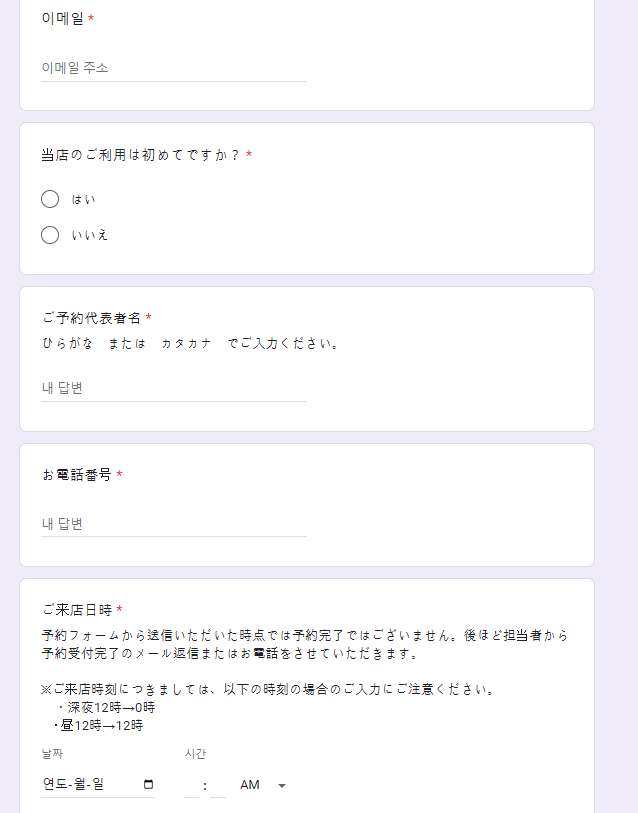Click the ご予約代表者名 answer field
The height and width of the screenshot is (813, 638).
173,388
